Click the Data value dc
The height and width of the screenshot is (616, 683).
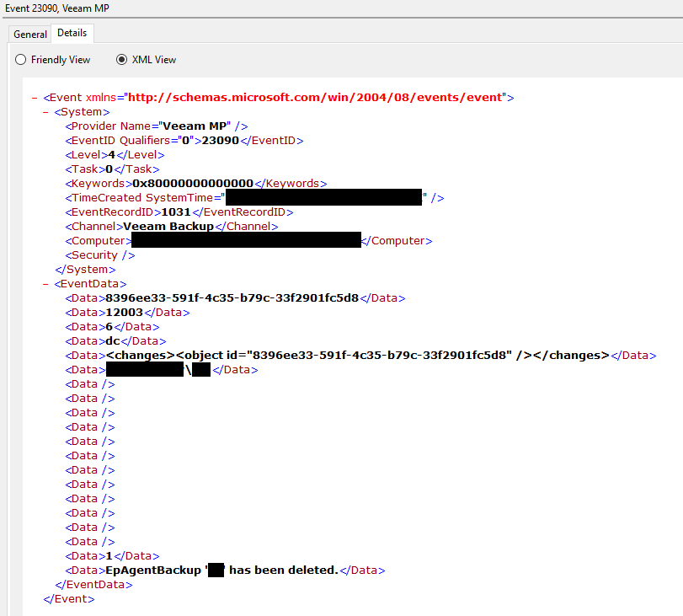[x=112, y=341]
